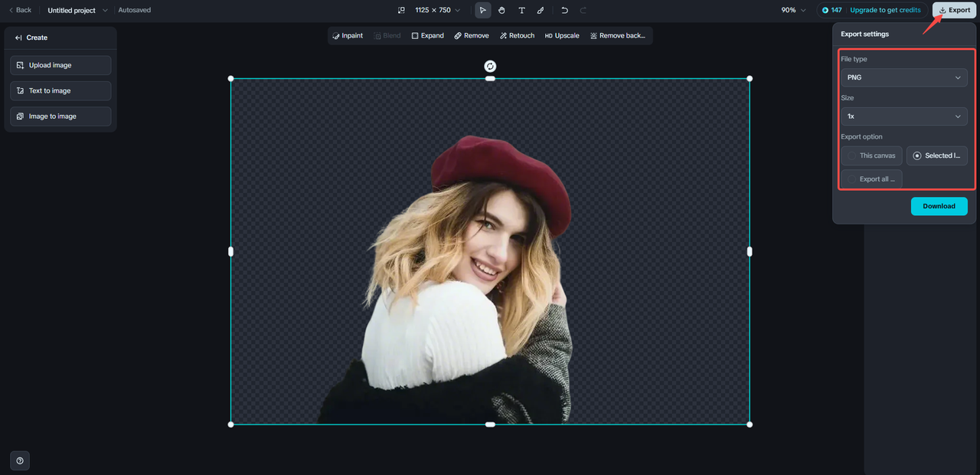Viewport: 980px width, 475px height.
Task: Select the Text tool
Action: click(x=521, y=10)
